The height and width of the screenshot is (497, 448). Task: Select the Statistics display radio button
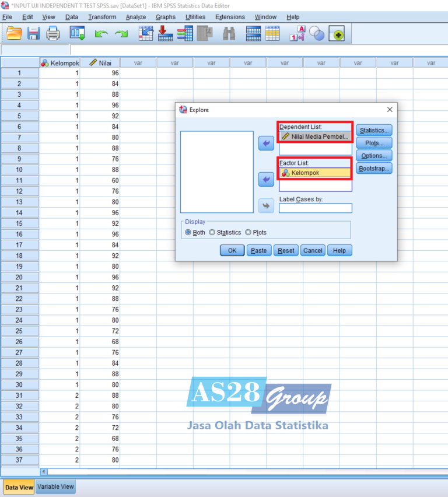pyautogui.click(x=212, y=232)
